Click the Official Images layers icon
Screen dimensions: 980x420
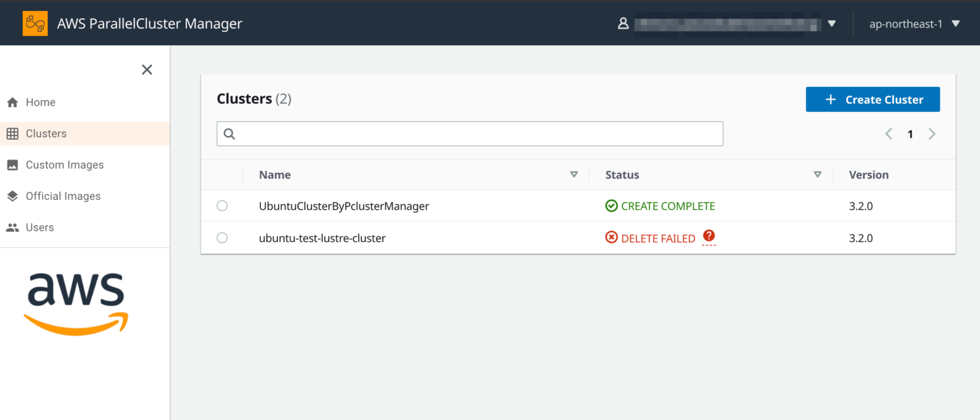click(x=12, y=196)
